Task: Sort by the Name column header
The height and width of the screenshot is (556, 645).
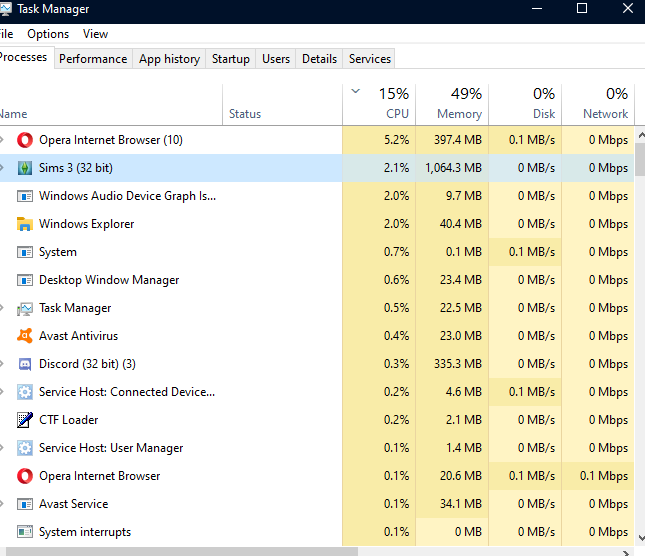Action: click(111, 104)
